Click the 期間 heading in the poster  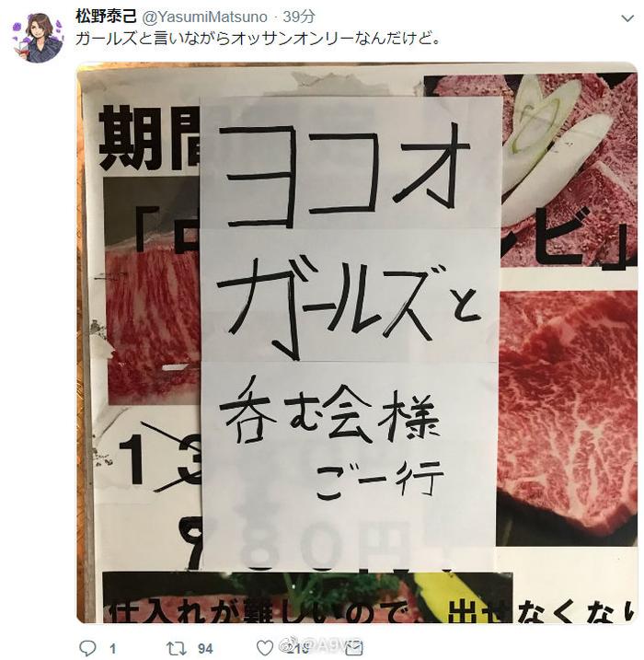149,137
